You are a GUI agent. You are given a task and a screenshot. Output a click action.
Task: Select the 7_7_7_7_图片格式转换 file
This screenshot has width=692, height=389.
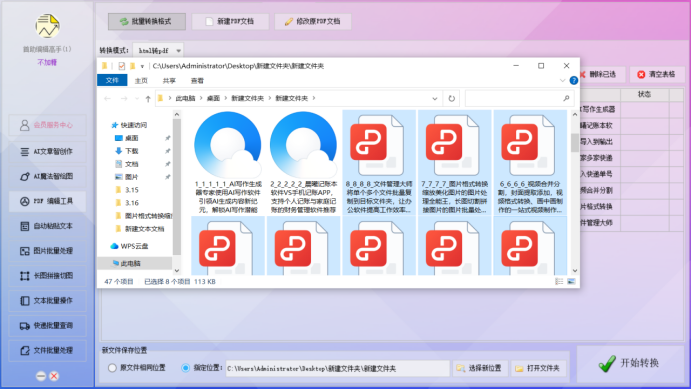455,162
